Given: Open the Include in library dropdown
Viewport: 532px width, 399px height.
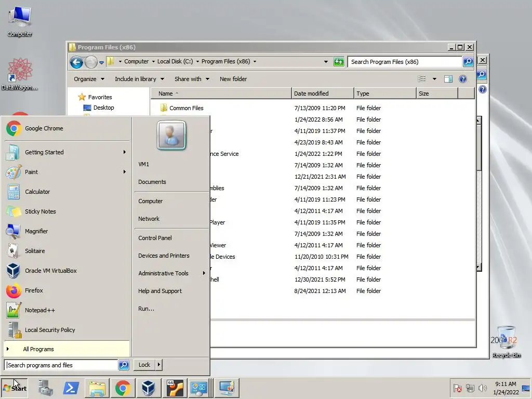Looking at the screenshot, I should click(139, 79).
